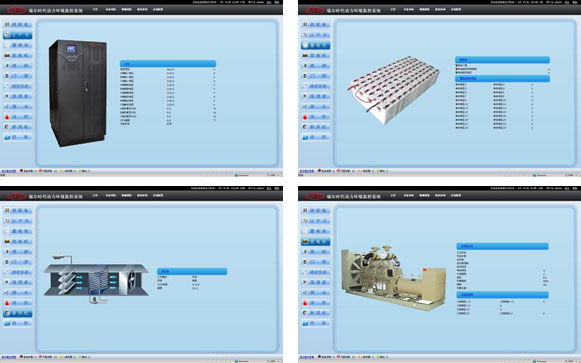Click generator lower parameter section blue header
The height and width of the screenshot is (363, 581).
(502, 295)
